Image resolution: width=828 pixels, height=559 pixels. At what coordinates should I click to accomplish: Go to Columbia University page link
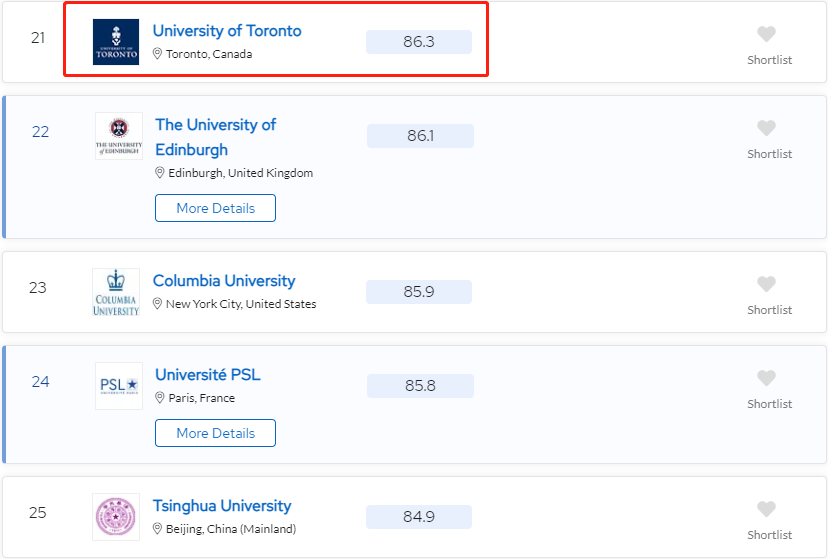[224, 281]
